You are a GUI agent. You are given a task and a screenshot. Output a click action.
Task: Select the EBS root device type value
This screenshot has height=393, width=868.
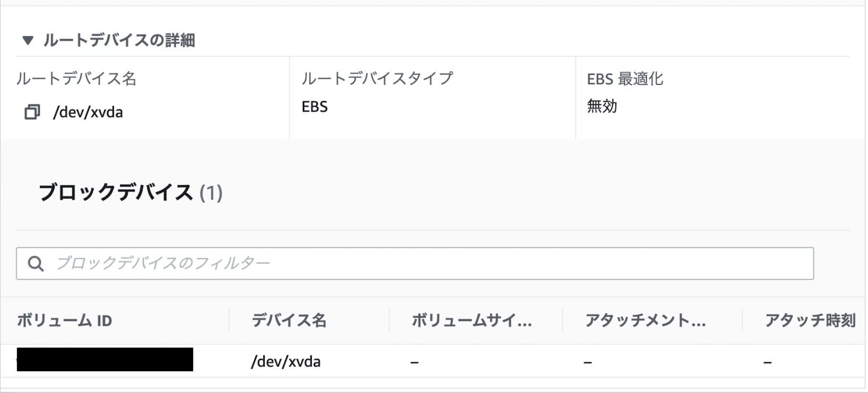[314, 107]
